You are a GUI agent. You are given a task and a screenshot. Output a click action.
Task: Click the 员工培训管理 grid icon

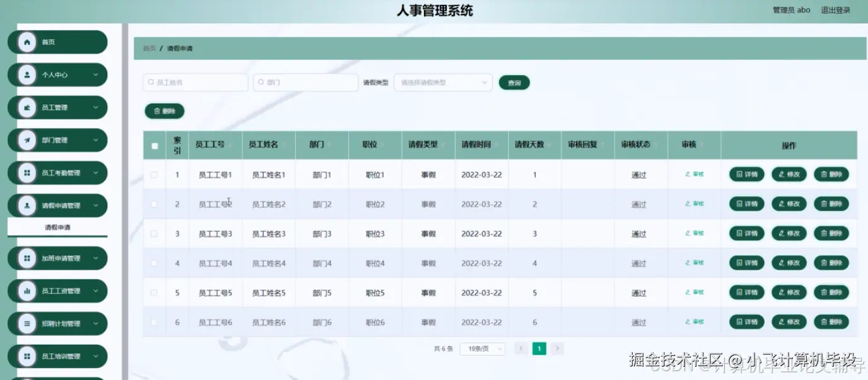click(26, 357)
